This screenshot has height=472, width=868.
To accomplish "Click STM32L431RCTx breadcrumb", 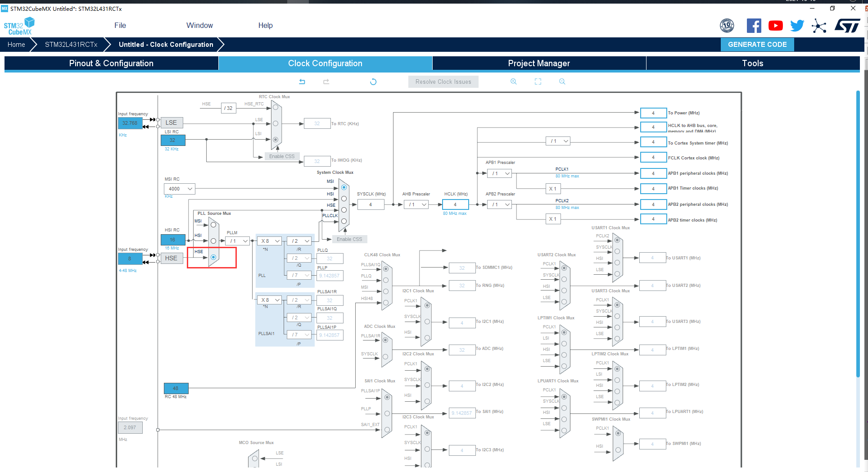I will tap(71, 45).
